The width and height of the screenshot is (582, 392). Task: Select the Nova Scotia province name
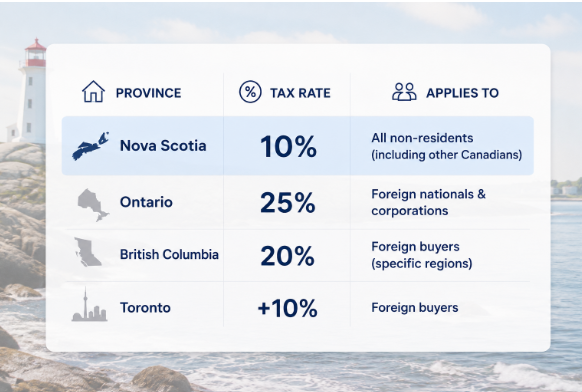(x=163, y=146)
